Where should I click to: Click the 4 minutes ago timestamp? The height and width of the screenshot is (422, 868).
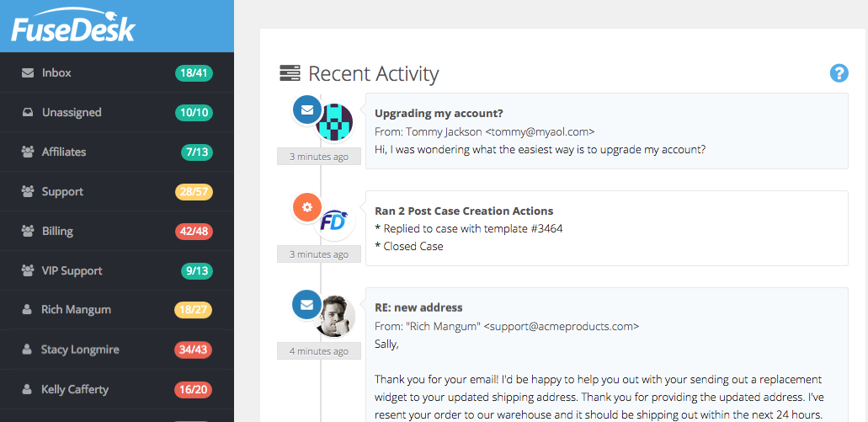[319, 351]
